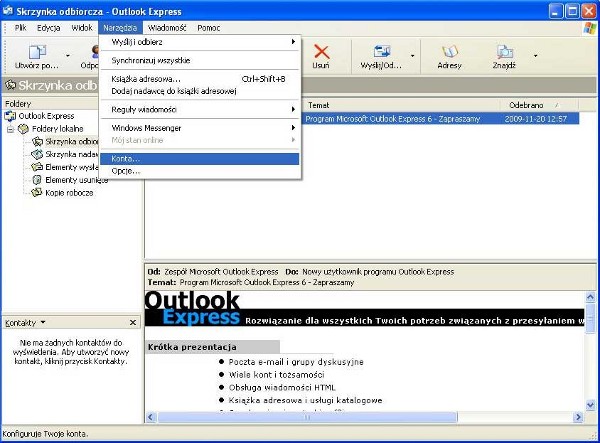Open the Edycja menu
The image size is (600, 443).
[49, 28]
